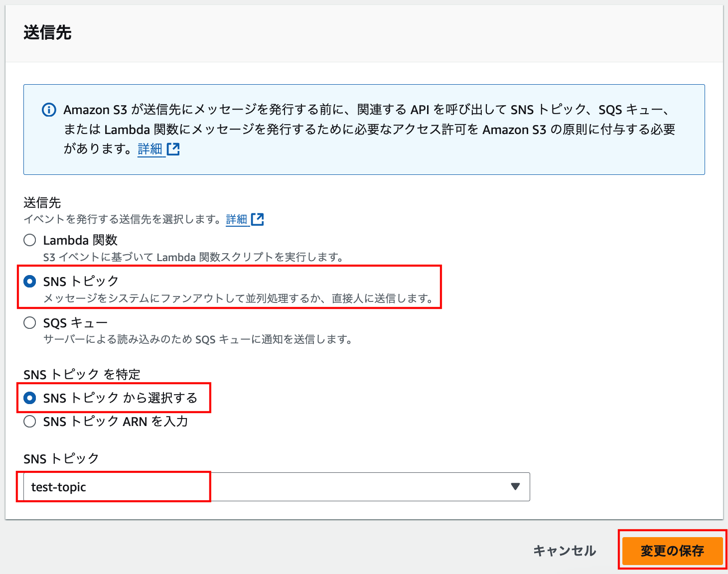Expand the test-topic dropdown arrow
The image size is (728, 574).
(515, 487)
